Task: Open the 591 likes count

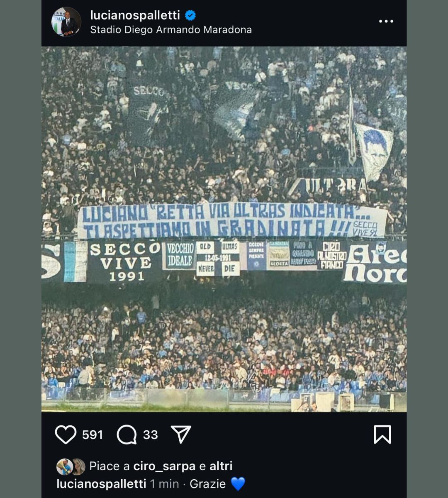Action: (x=93, y=435)
